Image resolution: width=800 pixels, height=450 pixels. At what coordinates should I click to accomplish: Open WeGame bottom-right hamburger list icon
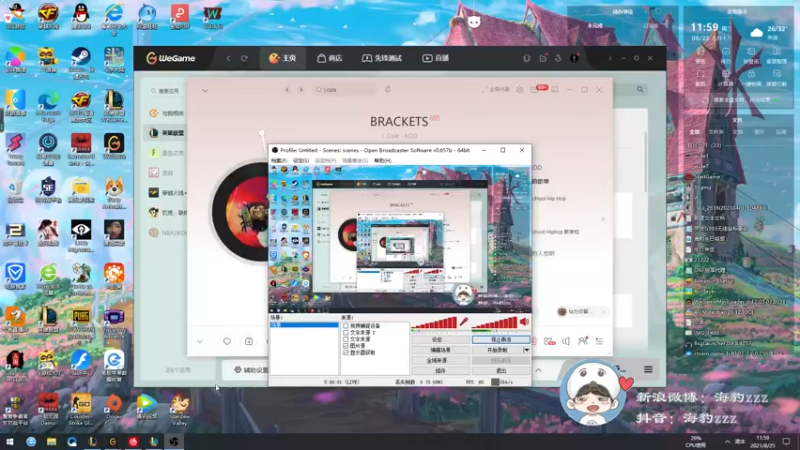click(x=648, y=369)
